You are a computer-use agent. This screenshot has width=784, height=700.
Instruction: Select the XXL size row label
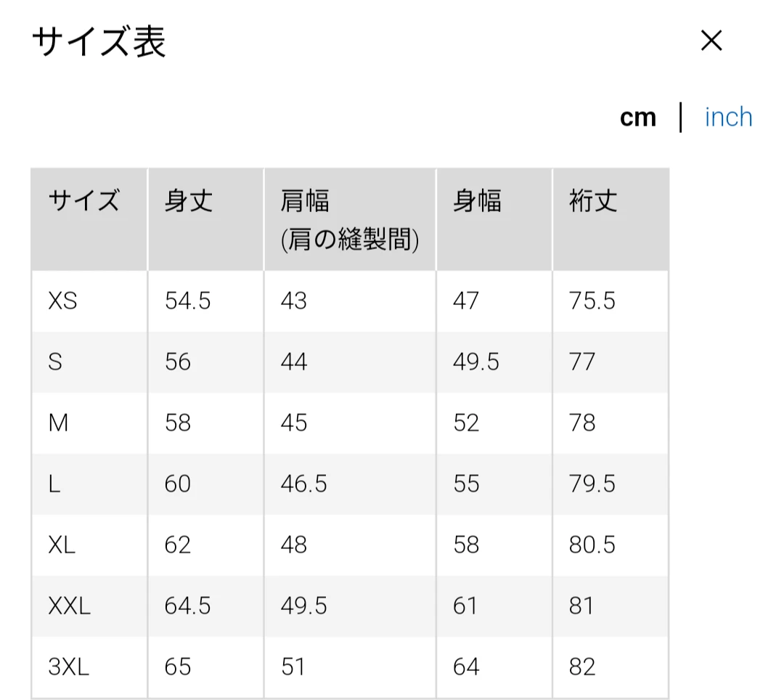click(69, 606)
